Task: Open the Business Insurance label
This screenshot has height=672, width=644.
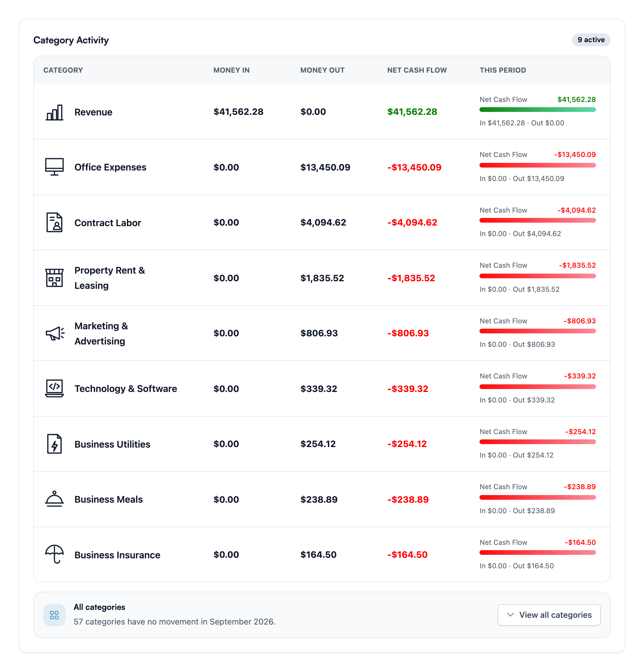Action: tap(117, 555)
